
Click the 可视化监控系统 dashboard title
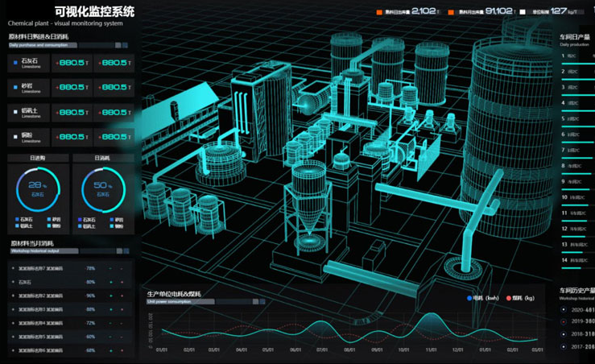click(x=94, y=11)
